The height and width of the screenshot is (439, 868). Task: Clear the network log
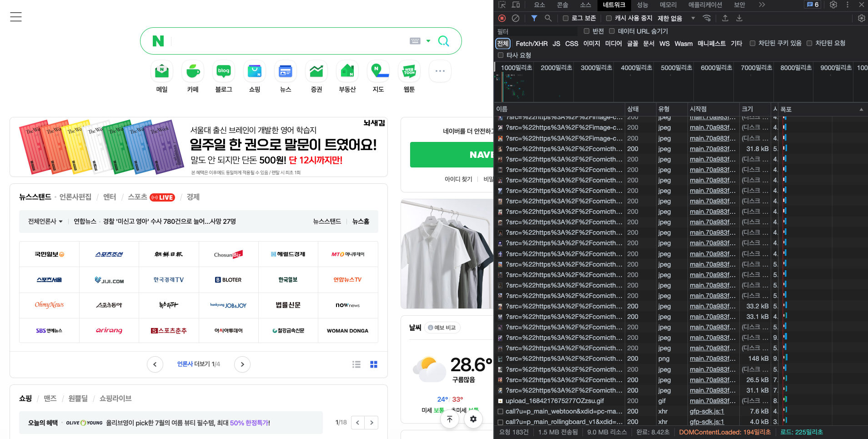516,18
